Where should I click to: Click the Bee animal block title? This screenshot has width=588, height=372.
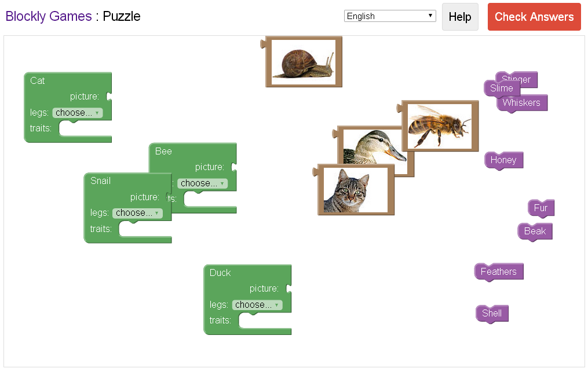coord(163,152)
